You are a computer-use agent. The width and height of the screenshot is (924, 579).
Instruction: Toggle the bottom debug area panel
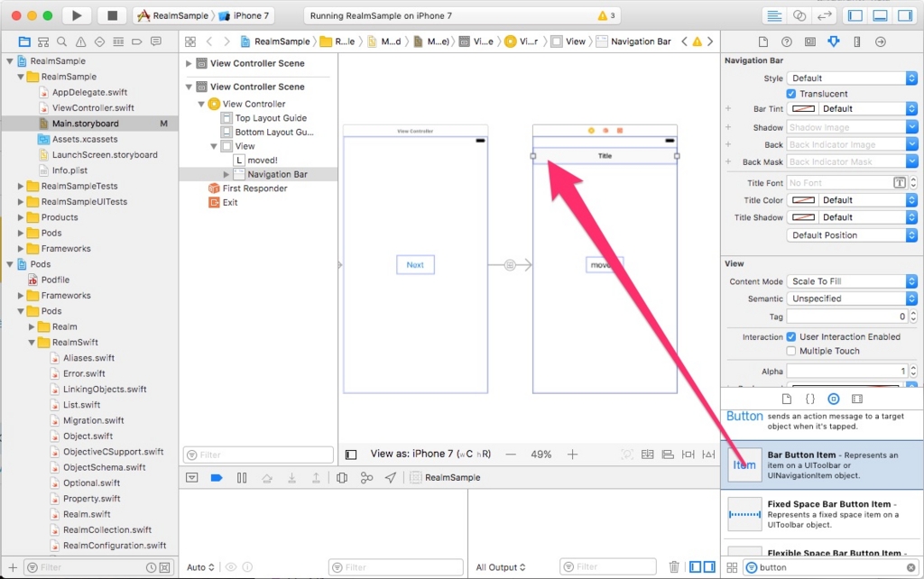click(x=880, y=16)
